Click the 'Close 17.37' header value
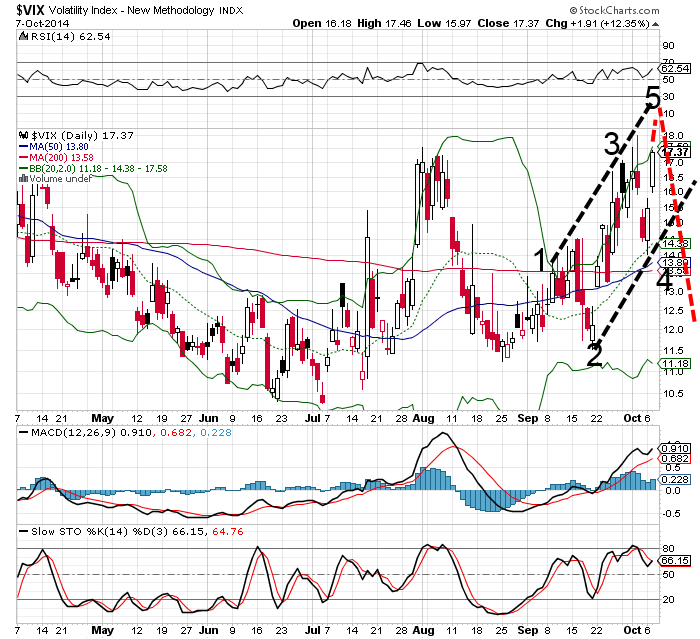The width and height of the screenshot is (700, 639). click(508, 23)
